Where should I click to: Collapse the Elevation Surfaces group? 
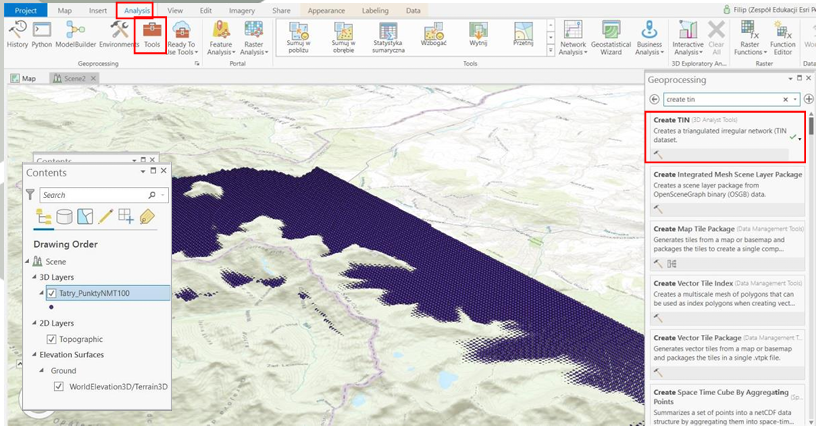(27, 354)
